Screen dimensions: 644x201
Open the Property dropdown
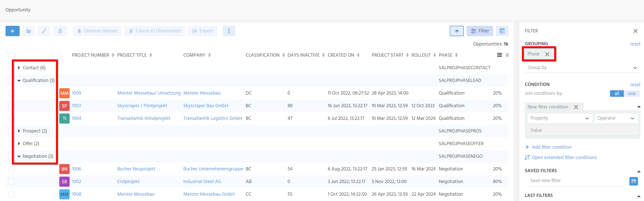[x=559, y=118]
